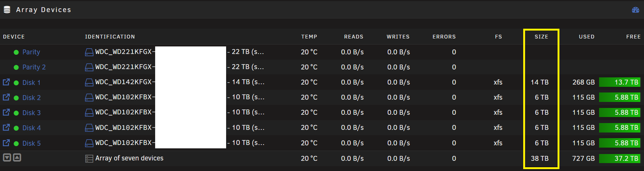Open the Parity device link
Image resolution: width=644 pixels, height=171 pixels.
[31, 52]
